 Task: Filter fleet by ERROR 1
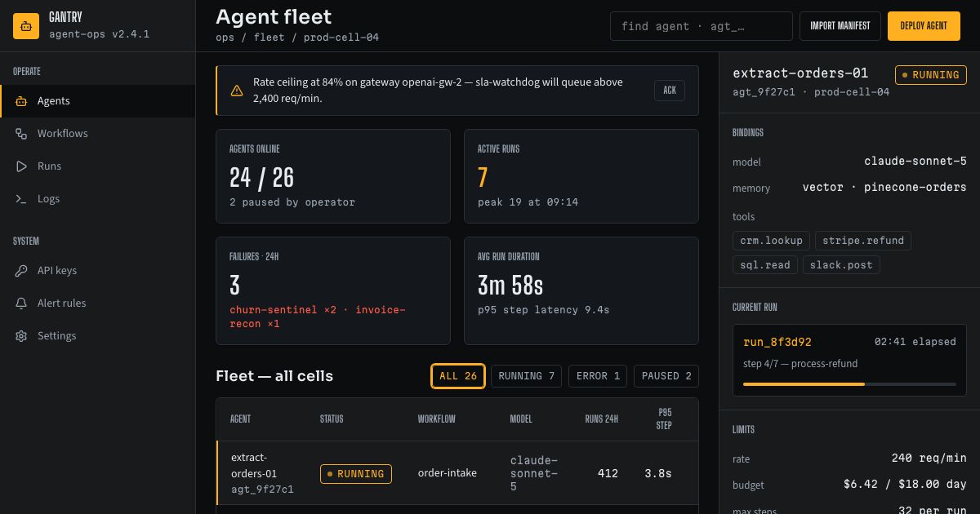(598, 376)
